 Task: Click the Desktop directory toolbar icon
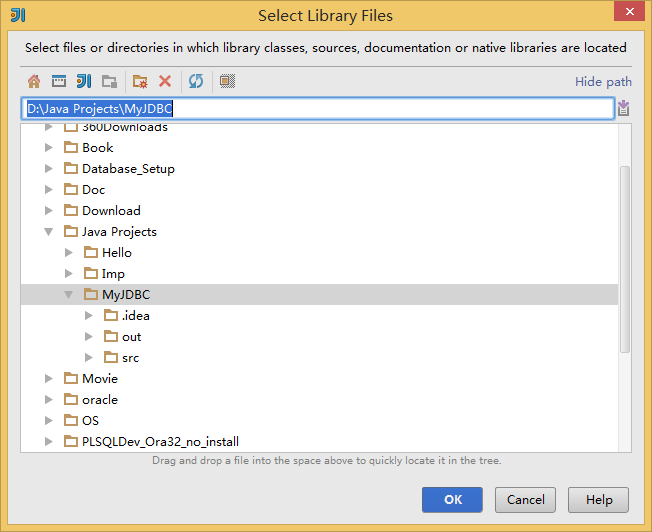[59, 81]
